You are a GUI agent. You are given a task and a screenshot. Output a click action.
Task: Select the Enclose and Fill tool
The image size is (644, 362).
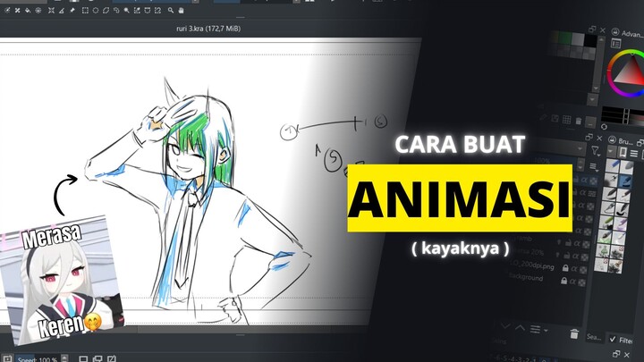point(38,10)
